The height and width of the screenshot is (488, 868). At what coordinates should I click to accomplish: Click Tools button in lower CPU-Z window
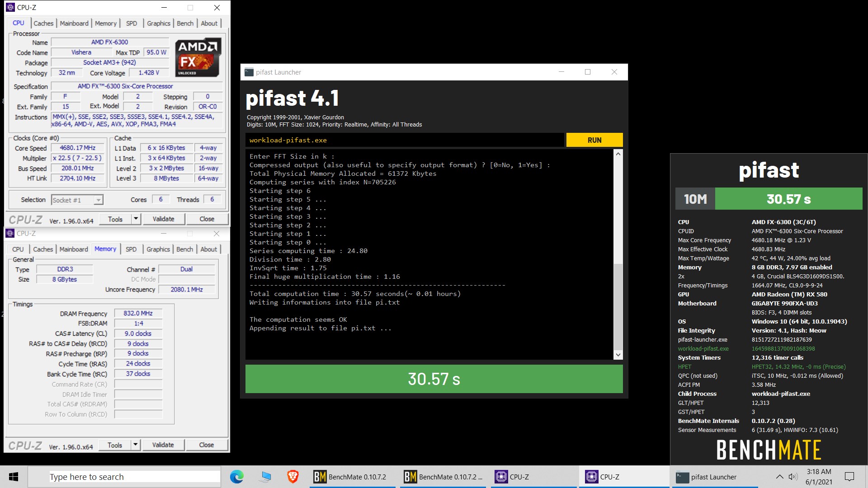point(115,445)
